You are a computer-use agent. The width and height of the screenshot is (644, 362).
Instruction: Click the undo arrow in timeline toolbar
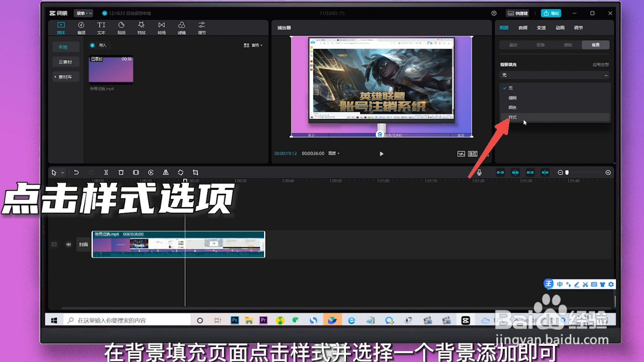tap(76, 173)
